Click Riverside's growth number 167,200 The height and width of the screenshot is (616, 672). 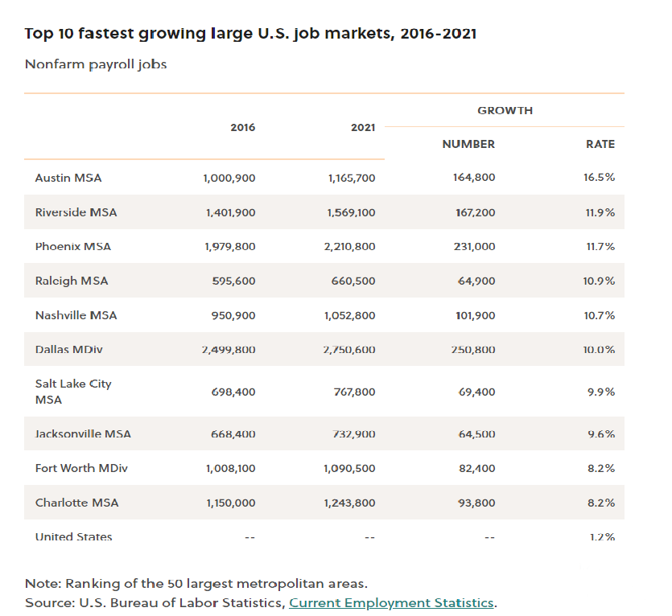(476, 212)
